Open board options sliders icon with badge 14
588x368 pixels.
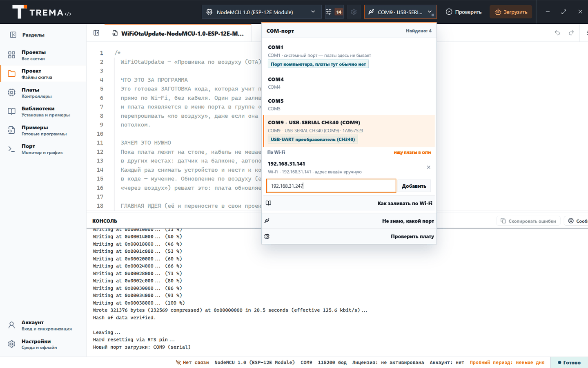334,12
